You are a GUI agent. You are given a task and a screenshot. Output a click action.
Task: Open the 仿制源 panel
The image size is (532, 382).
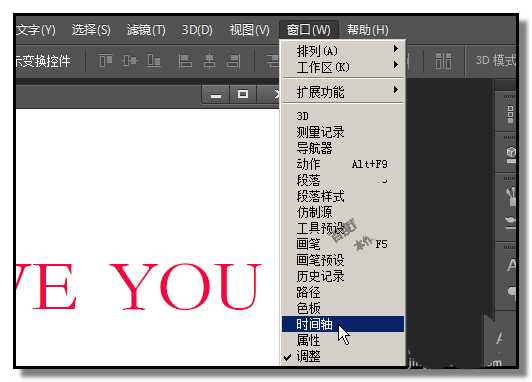coord(343,212)
